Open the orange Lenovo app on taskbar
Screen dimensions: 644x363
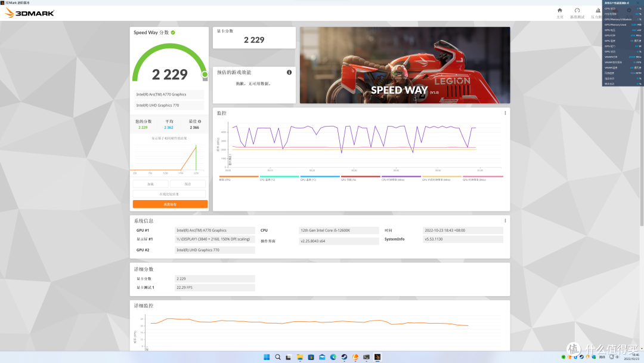[355, 357]
